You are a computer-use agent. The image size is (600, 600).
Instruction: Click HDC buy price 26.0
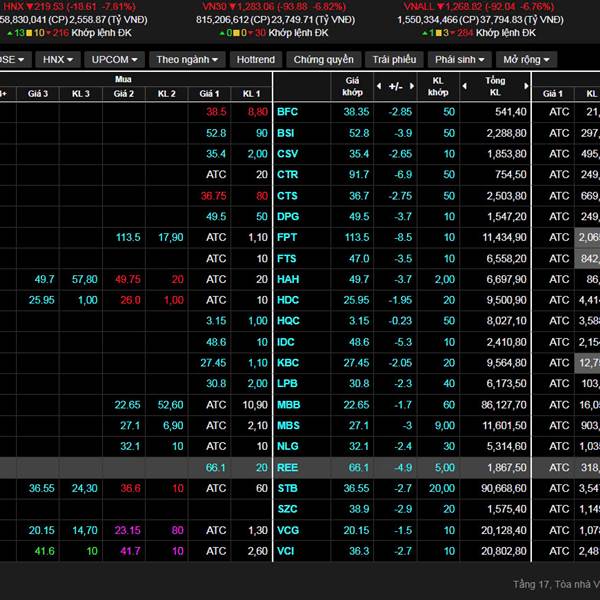[x=130, y=300]
